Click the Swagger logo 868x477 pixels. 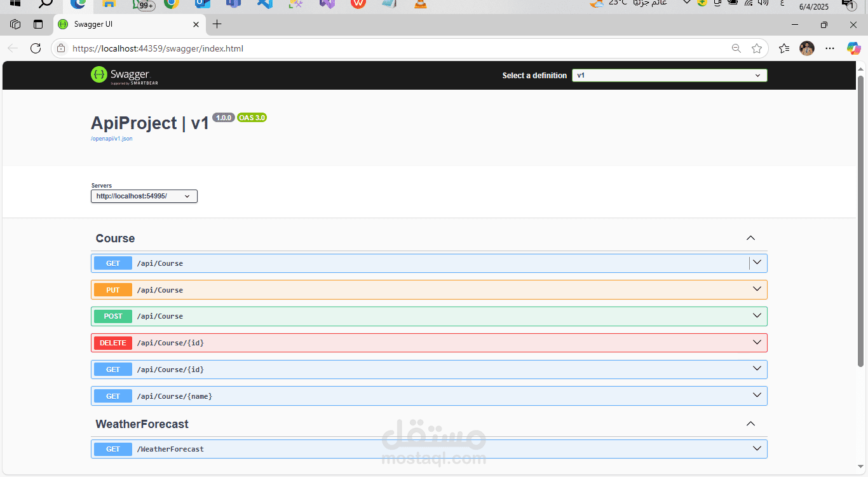click(x=125, y=75)
